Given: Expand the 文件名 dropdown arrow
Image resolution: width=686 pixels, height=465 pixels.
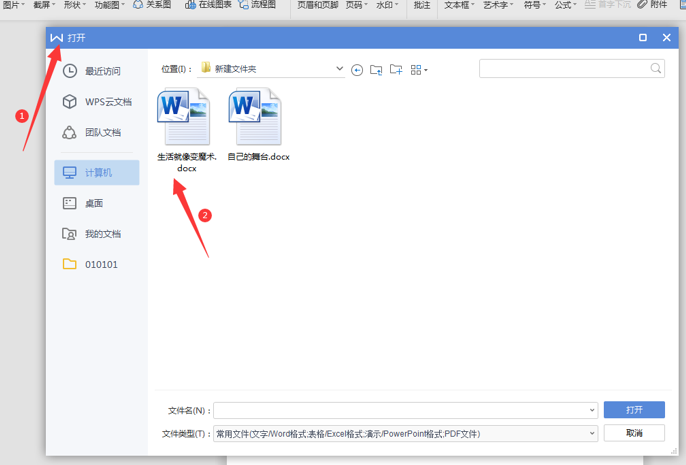Looking at the screenshot, I should (592, 410).
